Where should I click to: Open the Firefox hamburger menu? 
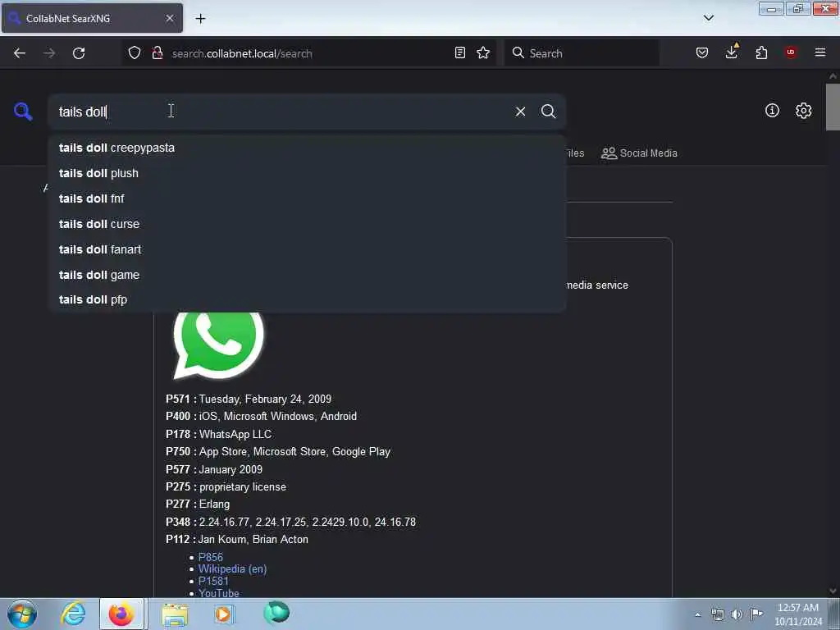click(x=819, y=52)
